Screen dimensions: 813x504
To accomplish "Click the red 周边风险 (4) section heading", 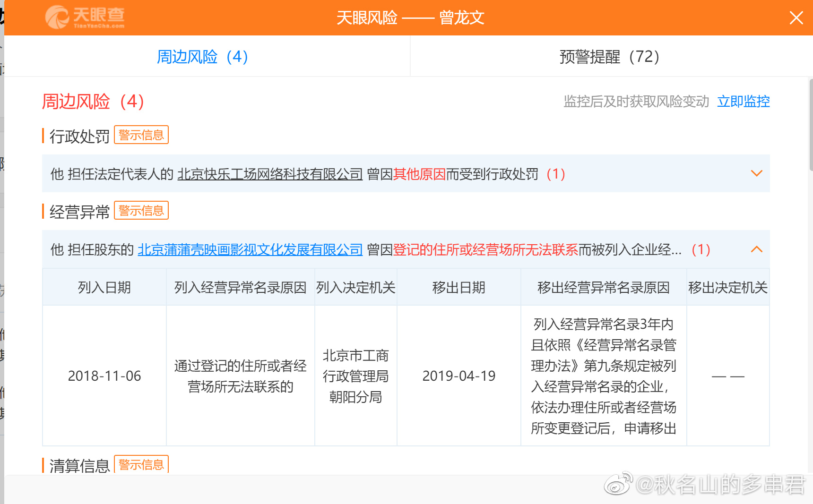I will [93, 102].
